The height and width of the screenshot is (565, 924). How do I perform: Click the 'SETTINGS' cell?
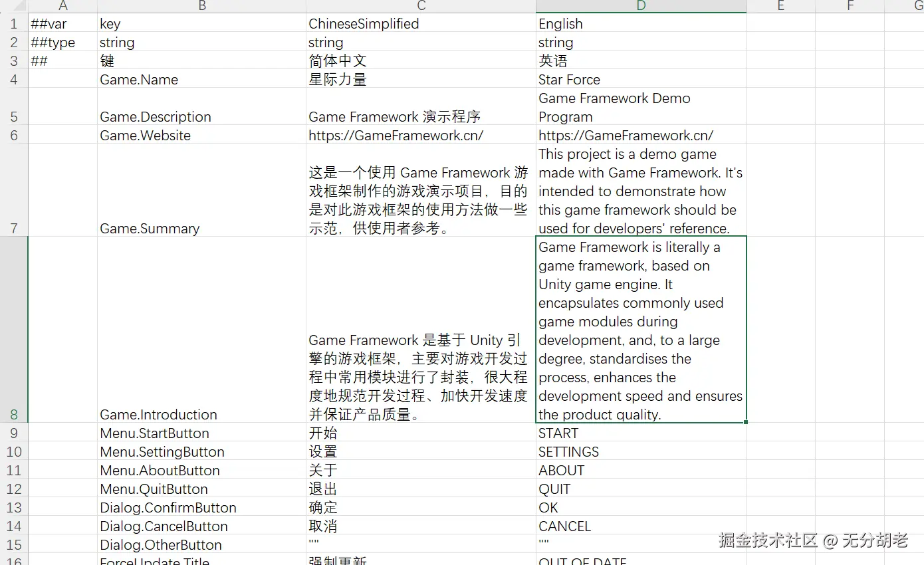tap(641, 451)
